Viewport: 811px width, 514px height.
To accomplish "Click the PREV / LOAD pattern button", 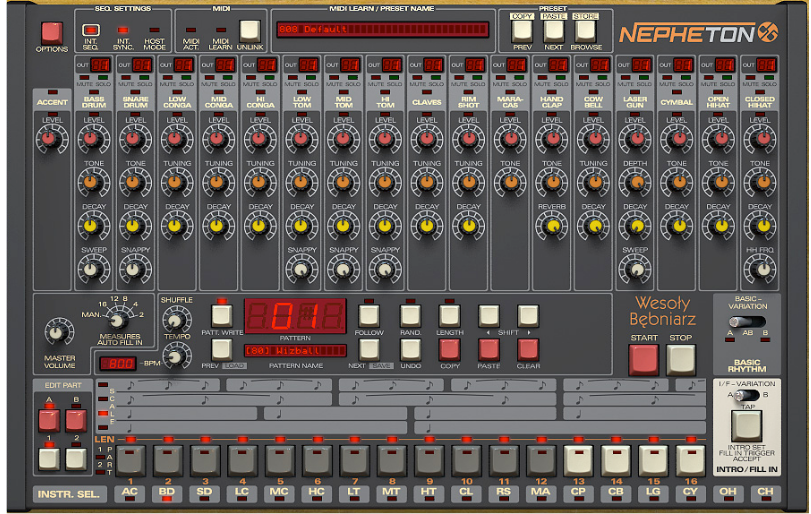I will (x=222, y=350).
